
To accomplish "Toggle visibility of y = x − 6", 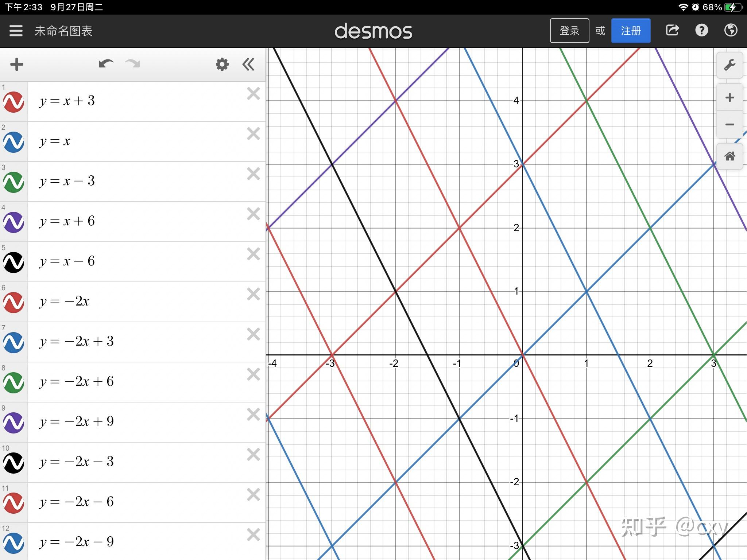I will [x=14, y=262].
